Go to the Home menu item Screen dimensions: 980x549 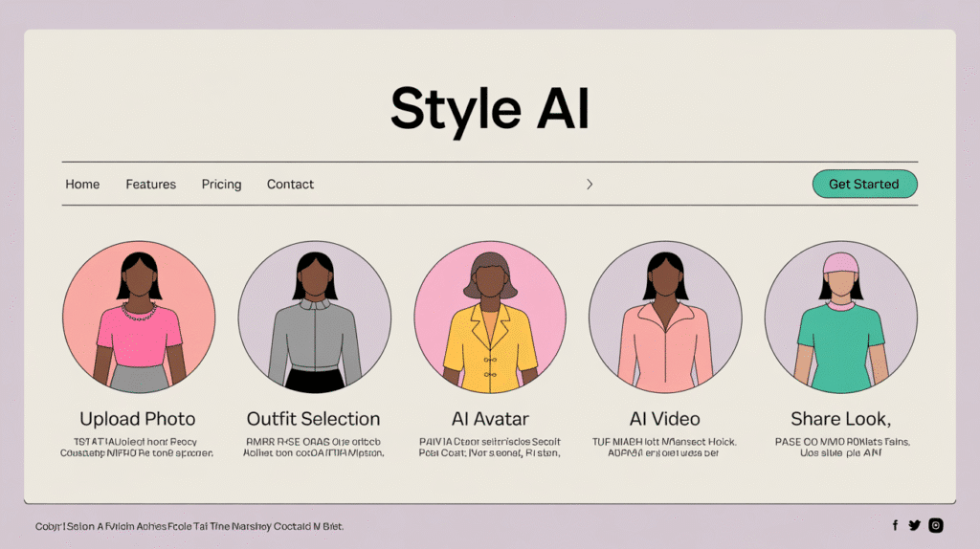pos(82,184)
